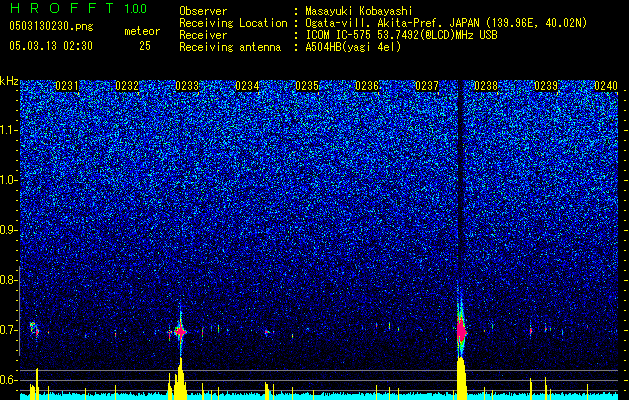Select the ICOM IC-575 receiver description
629x400 pixels.
[401, 35]
